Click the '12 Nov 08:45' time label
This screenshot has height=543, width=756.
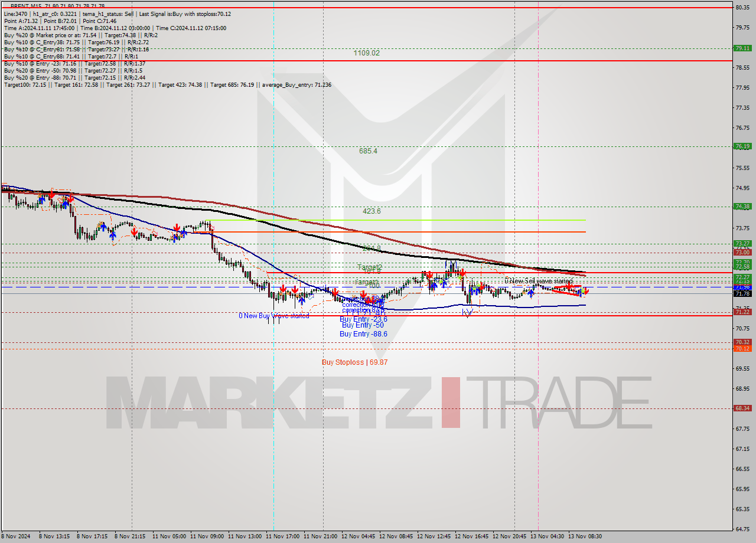tap(396, 537)
